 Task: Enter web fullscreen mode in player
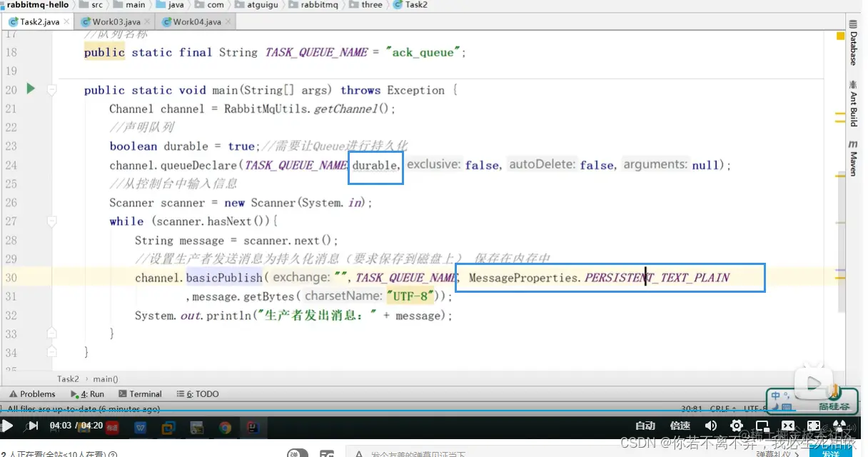click(x=813, y=426)
